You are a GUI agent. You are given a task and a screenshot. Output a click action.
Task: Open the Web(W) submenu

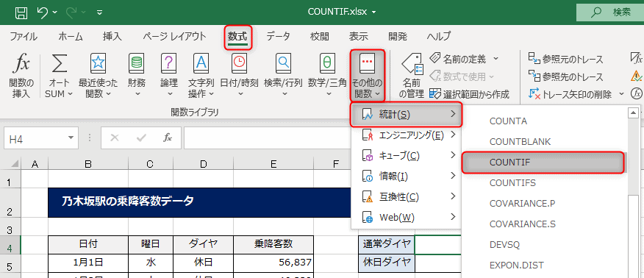pos(406,217)
